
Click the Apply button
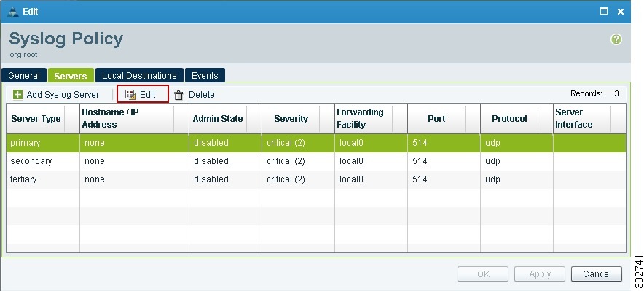tap(540, 273)
